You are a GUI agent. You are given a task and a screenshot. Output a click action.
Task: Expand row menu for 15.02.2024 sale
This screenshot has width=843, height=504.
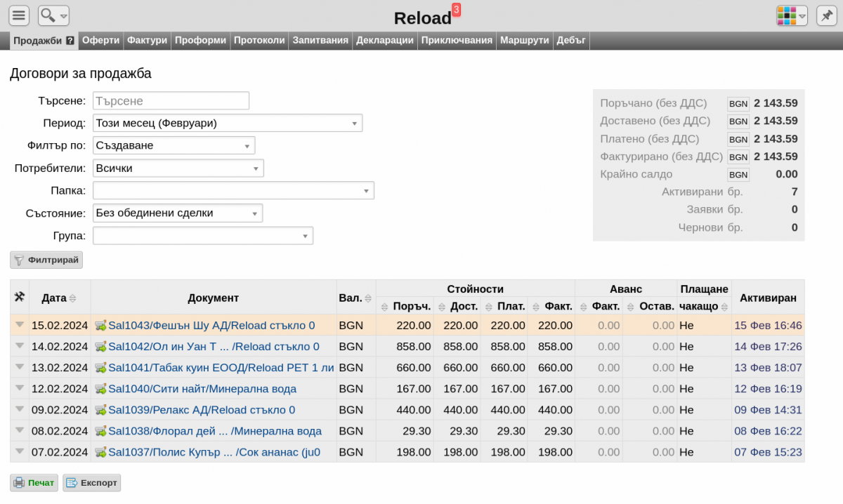click(x=20, y=325)
